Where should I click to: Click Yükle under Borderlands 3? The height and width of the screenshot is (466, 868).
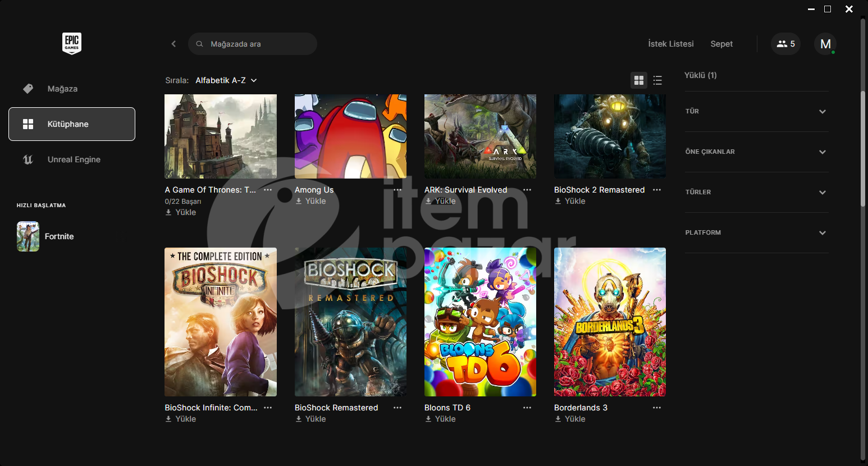coord(570,419)
